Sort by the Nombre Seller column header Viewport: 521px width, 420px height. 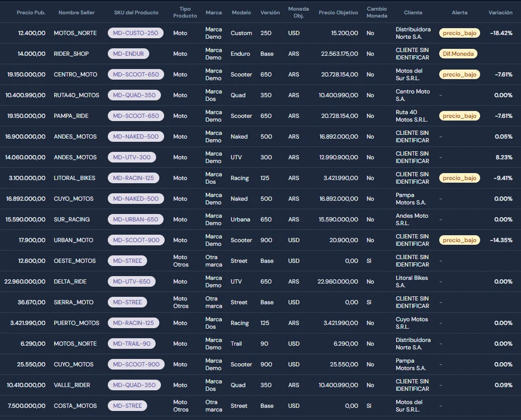(76, 12)
